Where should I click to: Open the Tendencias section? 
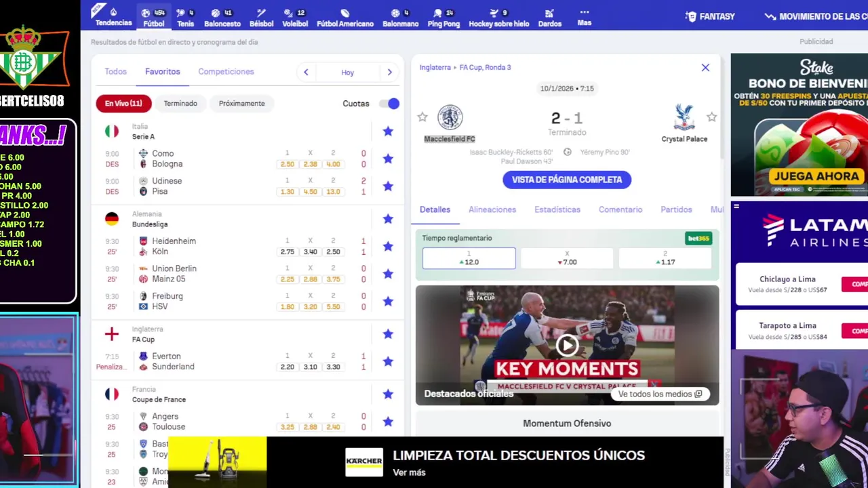click(x=113, y=17)
